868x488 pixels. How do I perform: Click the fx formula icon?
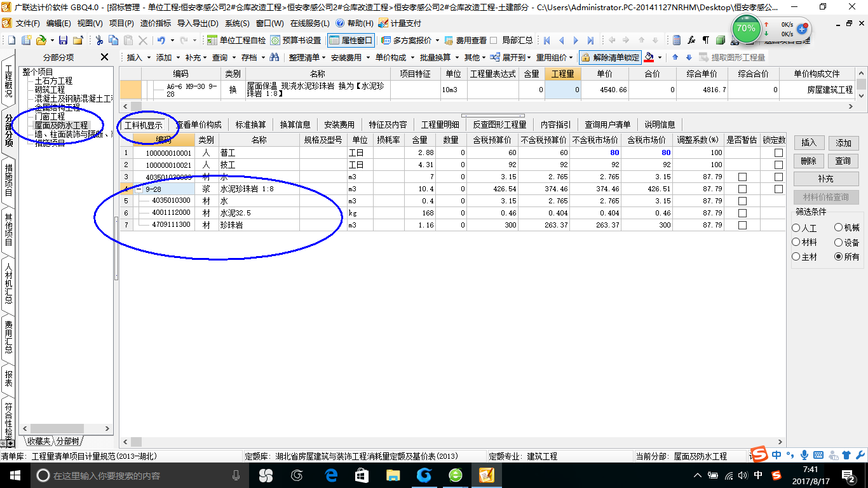pos(691,40)
